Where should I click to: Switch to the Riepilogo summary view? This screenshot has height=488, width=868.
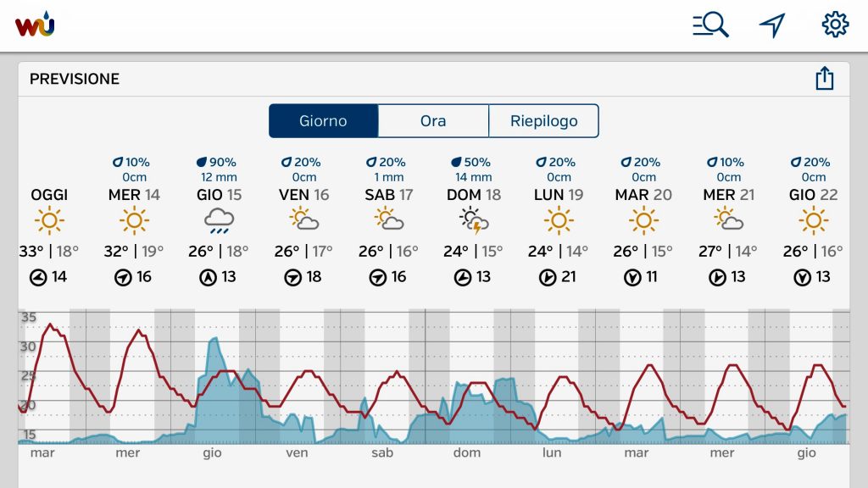(543, 120)
